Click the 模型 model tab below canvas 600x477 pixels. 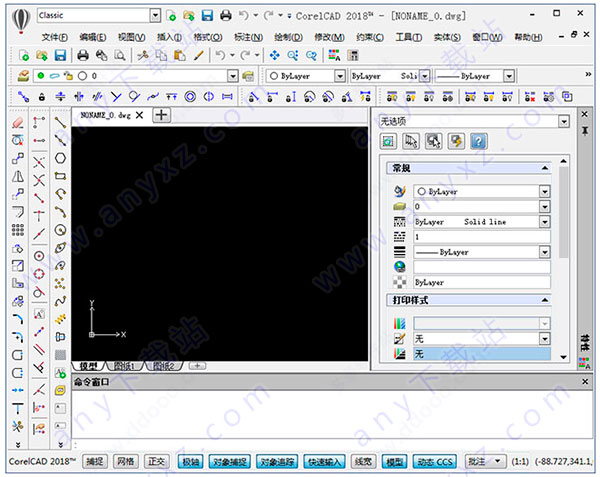88,366
